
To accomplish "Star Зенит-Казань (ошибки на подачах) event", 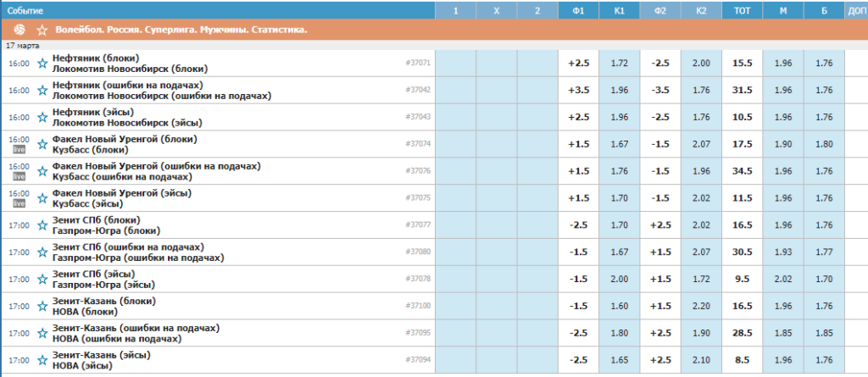I will coord(42,333).
